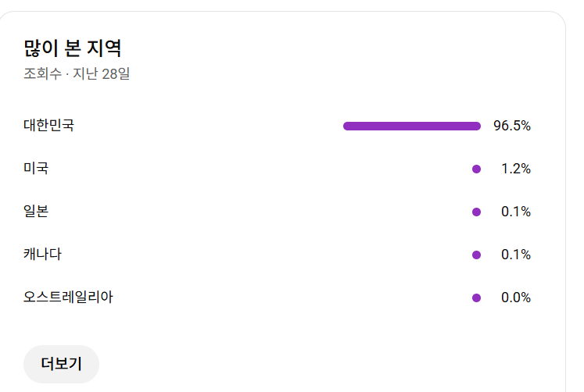Click the 대한민국 region label
Viewport: 584px width, 392px height.
coord(48,125)
